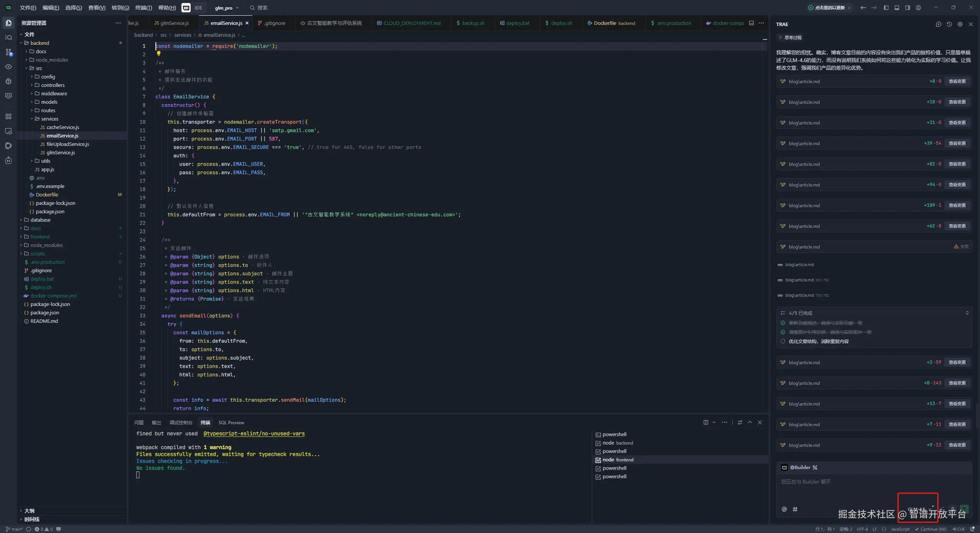The width and height of the screenshot is (980, 533).
Task: Expand the controllers folder in explorer
Action: [x=52, y=85]
